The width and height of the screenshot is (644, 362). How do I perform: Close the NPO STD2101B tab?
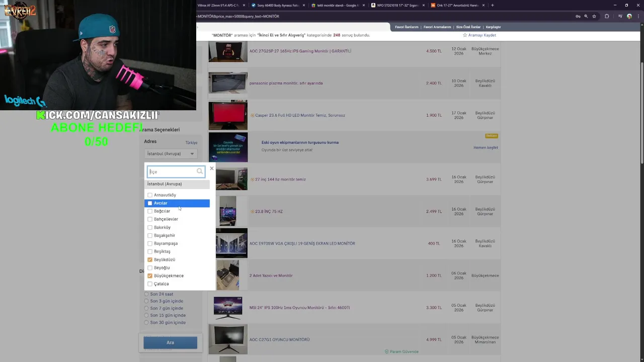(423, 5)
